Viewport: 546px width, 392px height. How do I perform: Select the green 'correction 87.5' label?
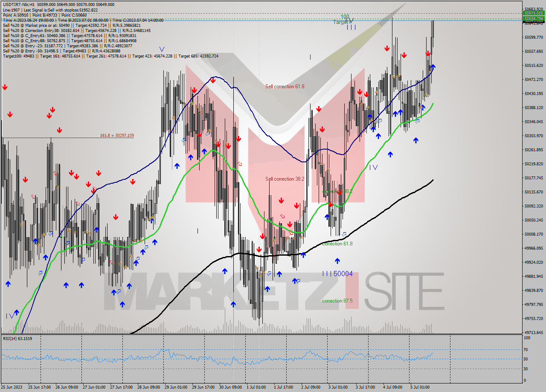pos(337,301)
